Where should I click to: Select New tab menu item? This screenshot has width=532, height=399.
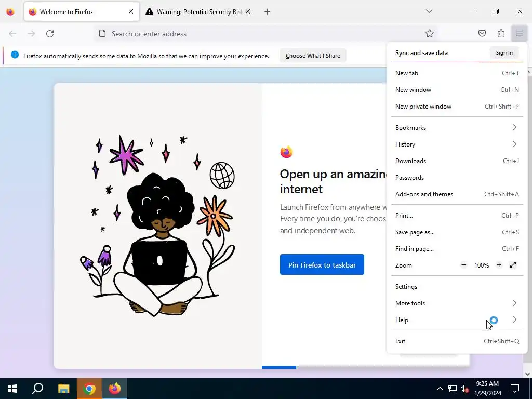[x=457, y=73]
